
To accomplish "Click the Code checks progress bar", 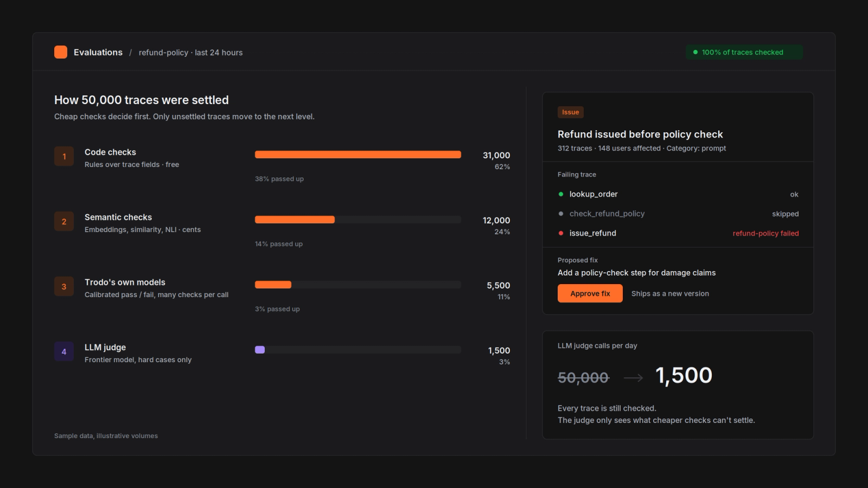I will click(358, 155).
